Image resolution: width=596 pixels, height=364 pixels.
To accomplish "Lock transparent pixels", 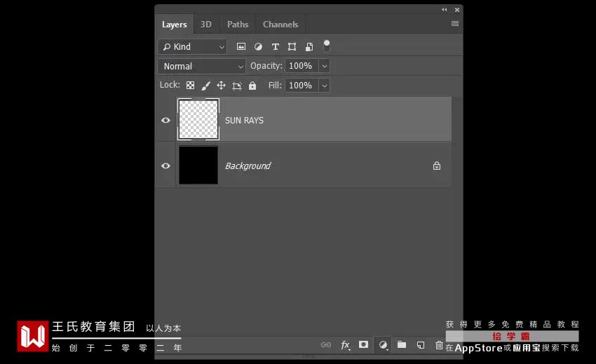I will click(x=191, y=85).
